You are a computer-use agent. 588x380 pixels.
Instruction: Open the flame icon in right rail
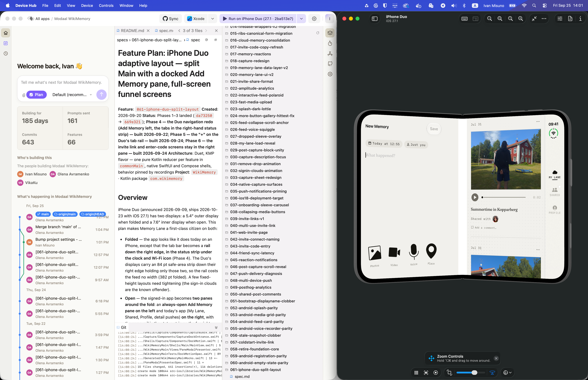click(x=330, y=43)
